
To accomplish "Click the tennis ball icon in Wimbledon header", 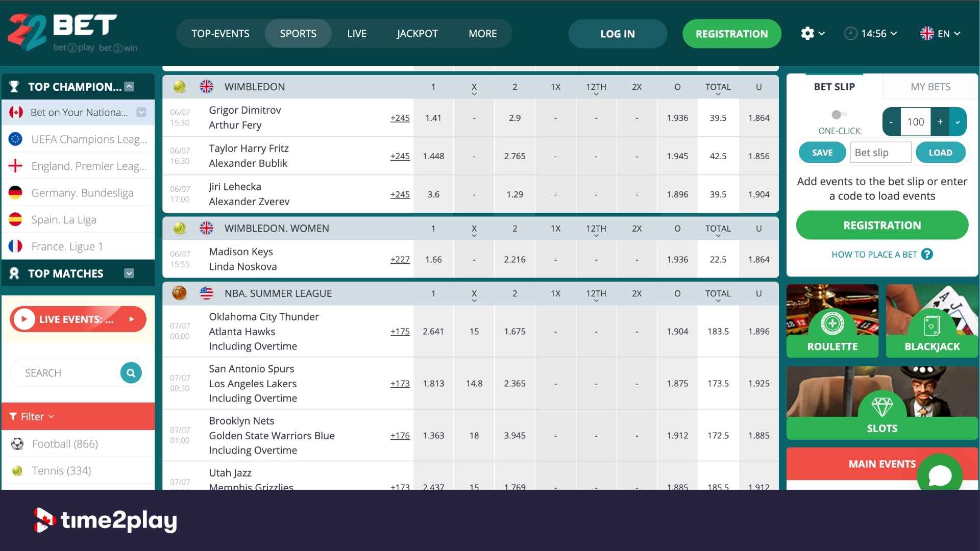I will tap(180, 87).
